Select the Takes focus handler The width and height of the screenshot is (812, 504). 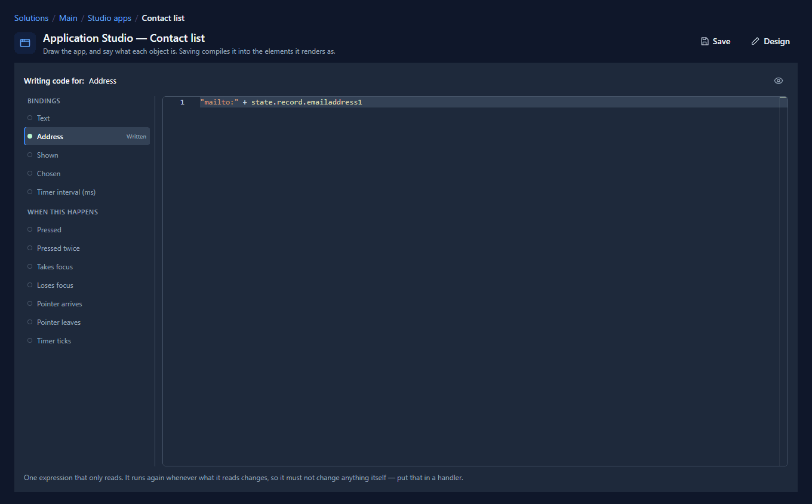(x=87, y=267)
